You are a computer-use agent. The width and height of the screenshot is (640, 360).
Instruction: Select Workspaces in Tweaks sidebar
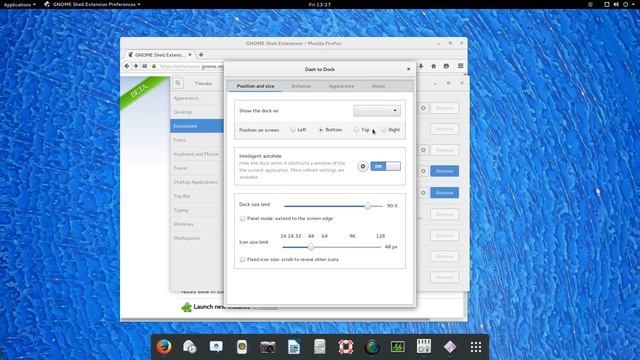(x=197, y=238)
